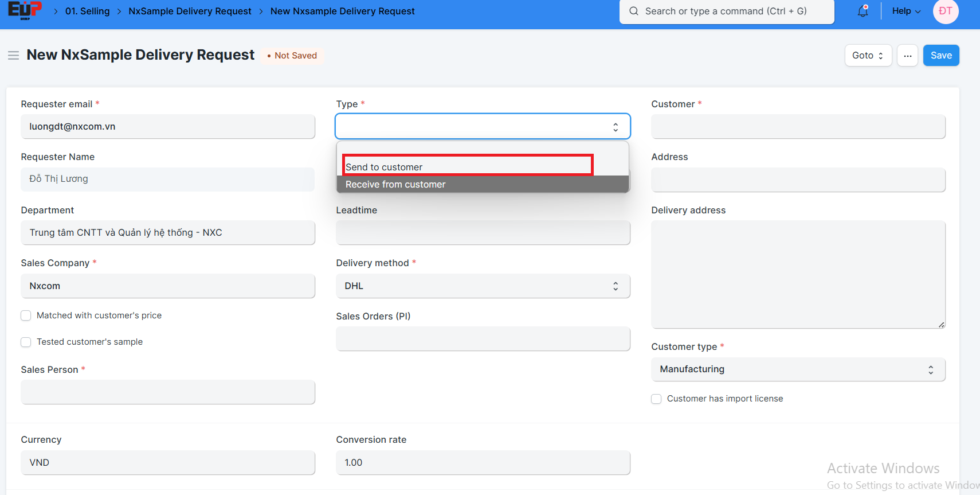Image resolution: width=980 pixels, height=495 pixels.
Task: Enable Tested customer's sample checkbox
Action: (x=26, y=342)
